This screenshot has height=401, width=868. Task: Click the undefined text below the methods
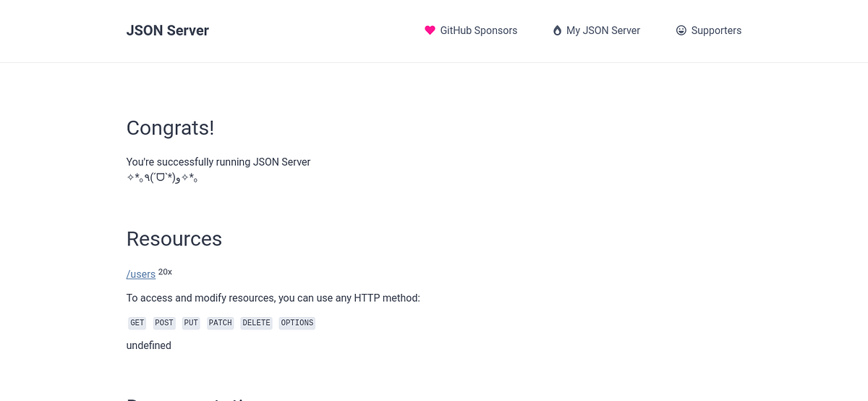click(x=149, y=345)
